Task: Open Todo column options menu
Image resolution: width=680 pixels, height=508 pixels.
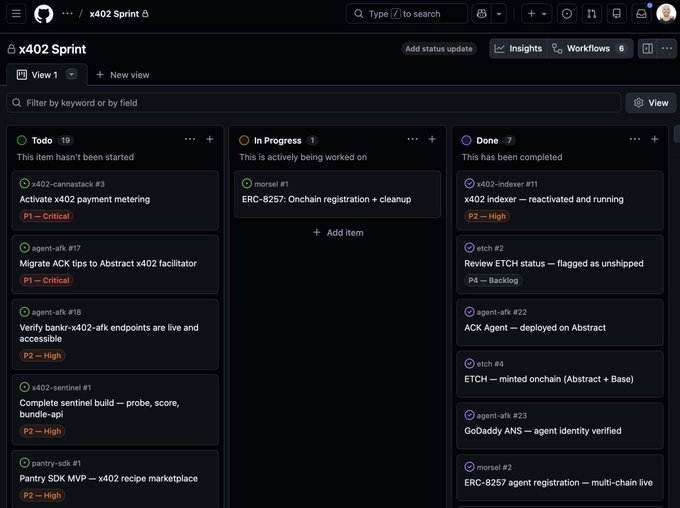Action: click(190, 139)
